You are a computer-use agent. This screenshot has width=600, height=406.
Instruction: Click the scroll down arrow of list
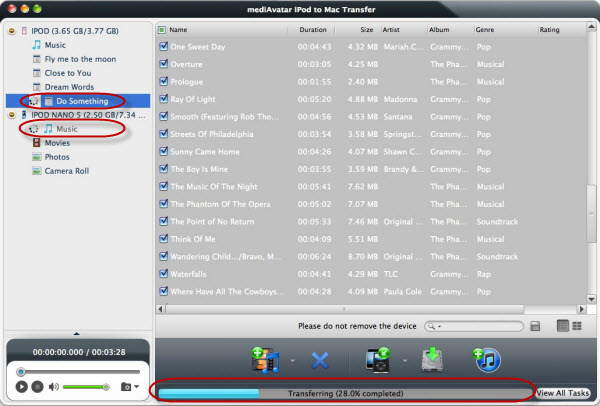[x=591, y=299]
